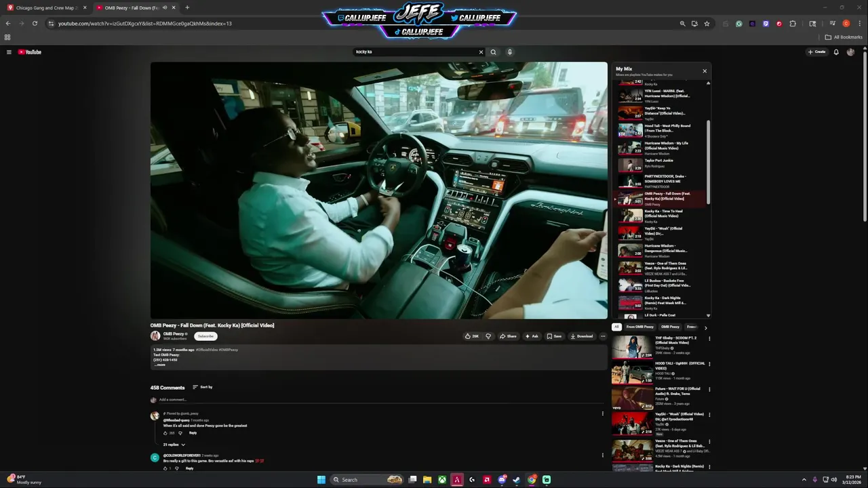Select the OMB Peezy filter chip
The width and height of the screenshot is (868, 488).
tap(670, 327)
